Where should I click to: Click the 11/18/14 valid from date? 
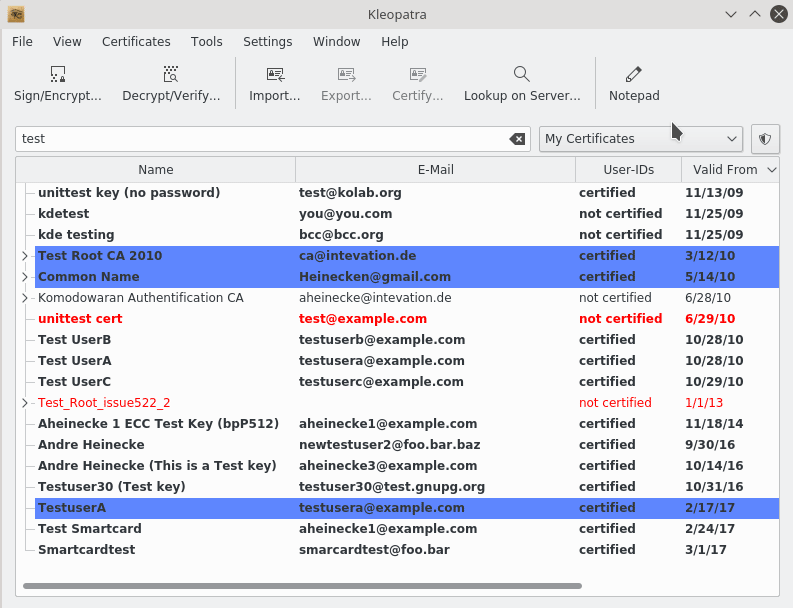tap(714, 424)
